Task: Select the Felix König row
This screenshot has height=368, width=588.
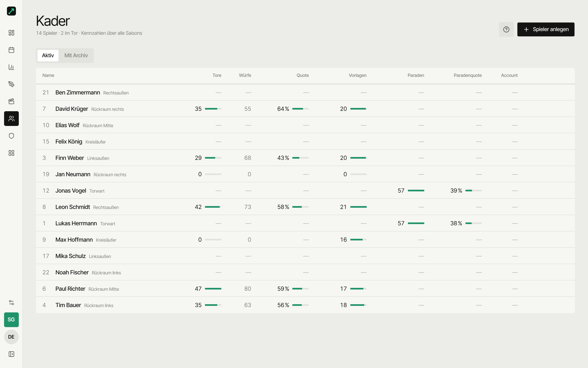Action: coord(305,141)
